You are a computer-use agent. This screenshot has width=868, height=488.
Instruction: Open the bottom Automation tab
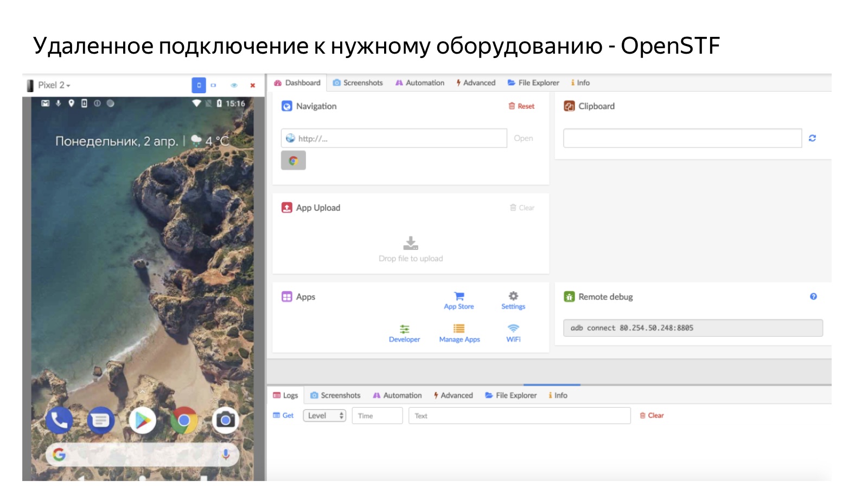[397, 395]
